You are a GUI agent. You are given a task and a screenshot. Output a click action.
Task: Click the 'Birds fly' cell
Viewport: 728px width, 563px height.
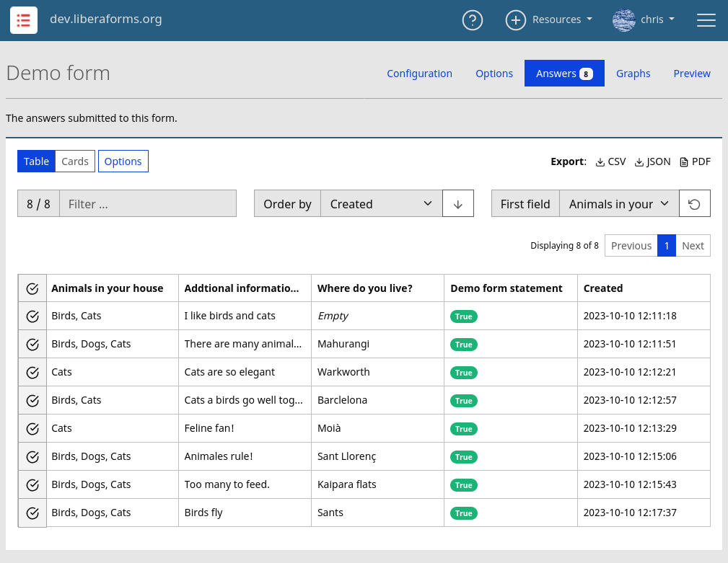point(245,513)
